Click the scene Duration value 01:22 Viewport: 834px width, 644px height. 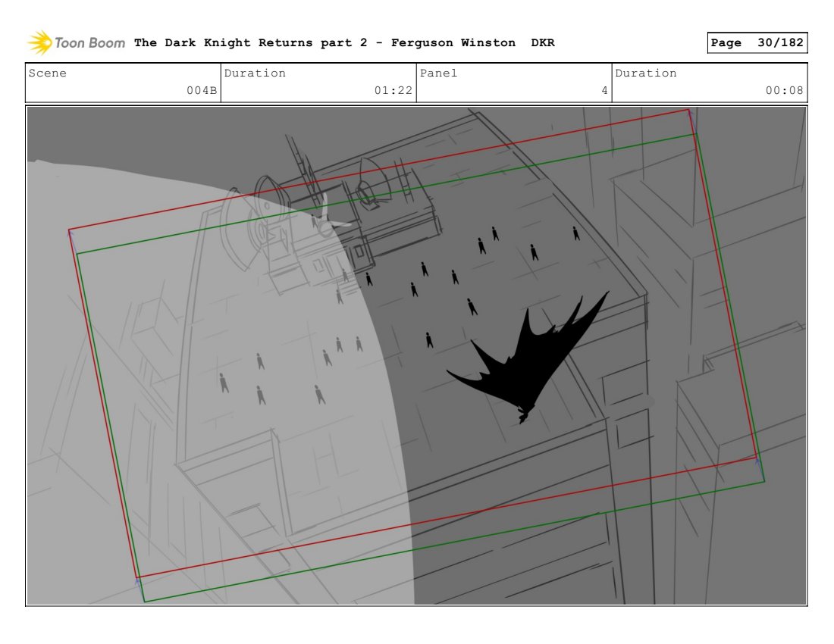[393, 90]
